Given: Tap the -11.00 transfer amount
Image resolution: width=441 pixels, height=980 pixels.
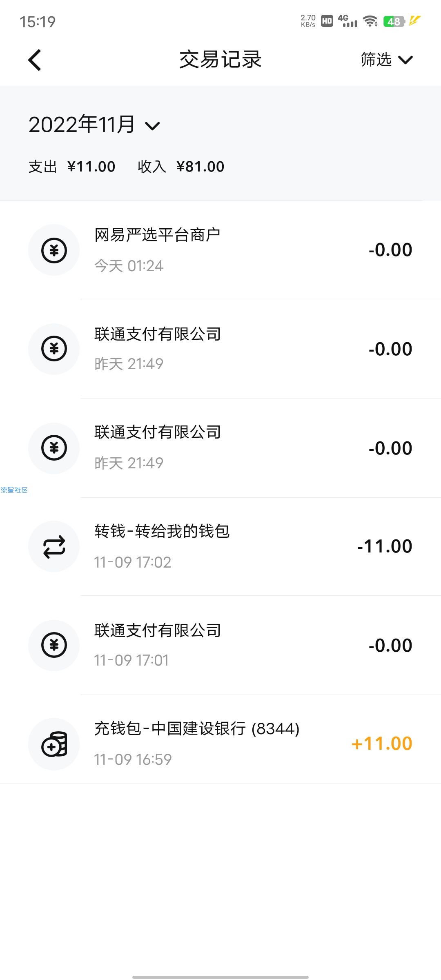Looking at the screenshot, I should click(385, 546).
